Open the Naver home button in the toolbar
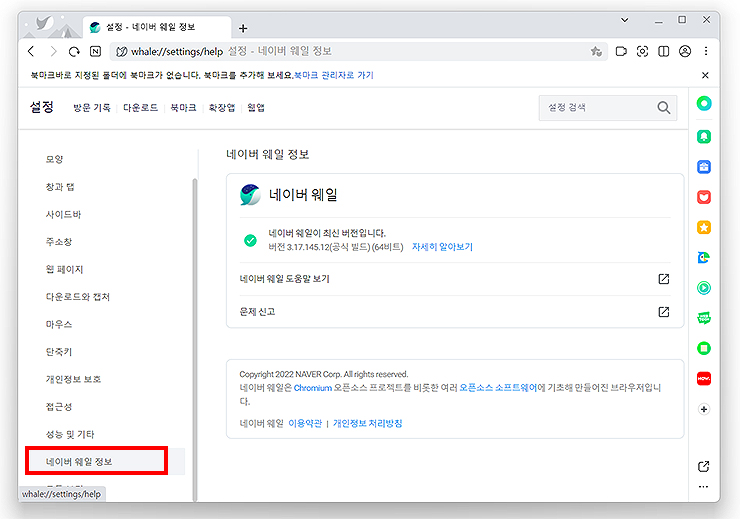This screenshot has height=519, width=740. 95,51
